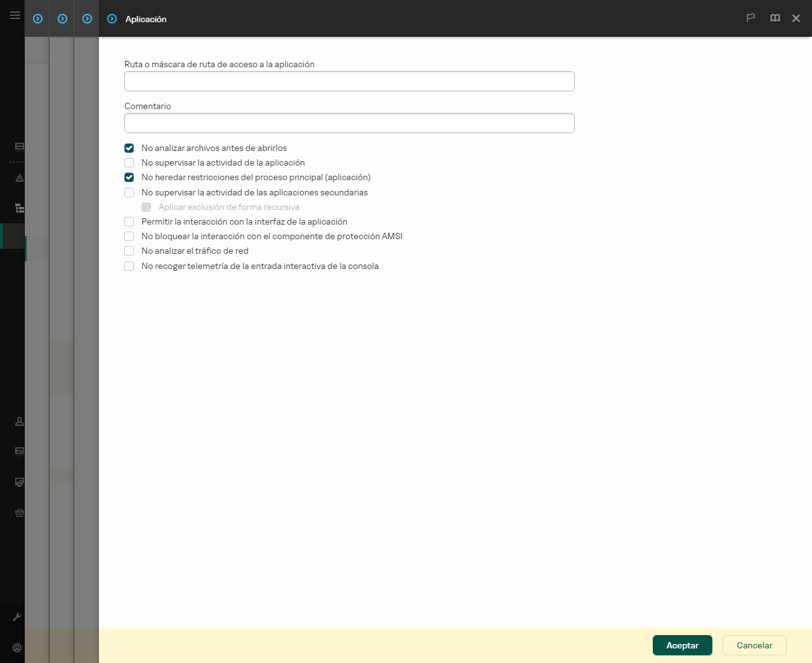
Task: Expand the third collapsed panel arrow
Action: click(x=87, y=19)
